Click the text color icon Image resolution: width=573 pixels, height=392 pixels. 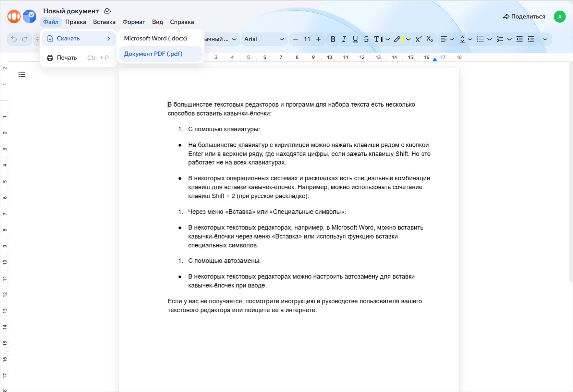point(378,39)
